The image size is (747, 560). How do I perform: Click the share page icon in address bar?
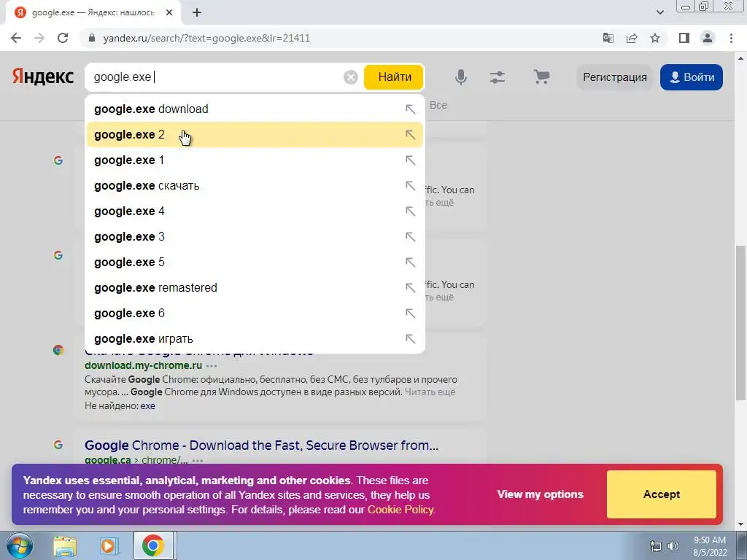pyautogui.click(x=632, y=38)
